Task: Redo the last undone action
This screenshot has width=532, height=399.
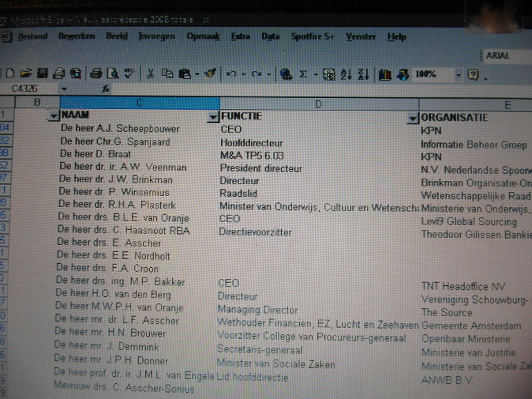Action: (x=256, y=74)
